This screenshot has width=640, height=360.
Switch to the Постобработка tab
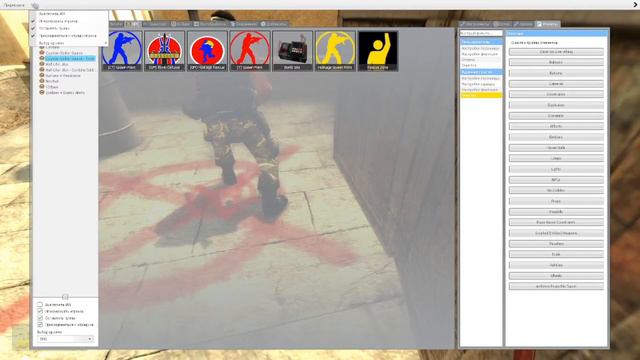210,24
